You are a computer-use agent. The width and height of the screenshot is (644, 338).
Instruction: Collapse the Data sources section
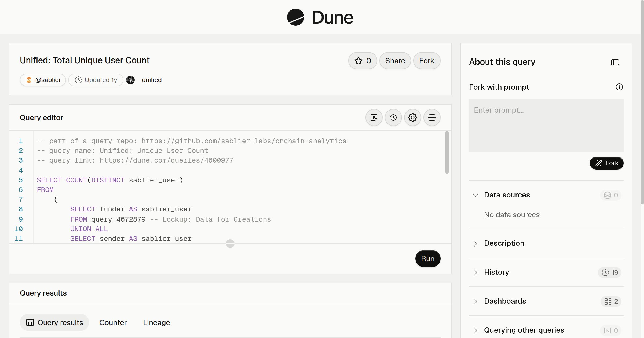pos(475,195)
